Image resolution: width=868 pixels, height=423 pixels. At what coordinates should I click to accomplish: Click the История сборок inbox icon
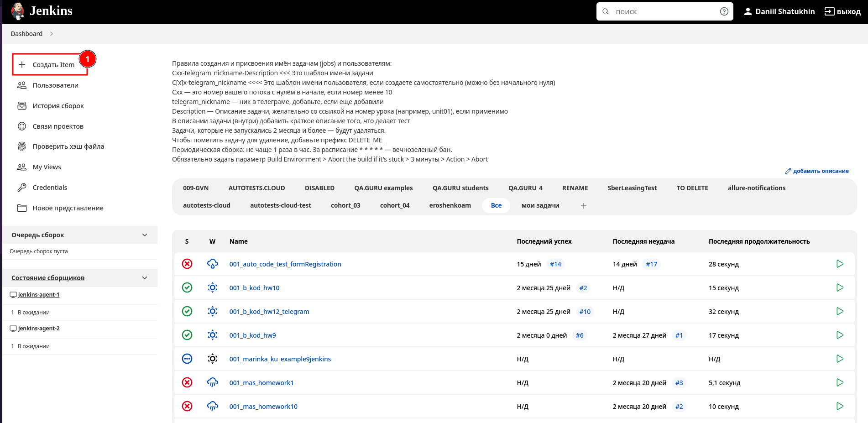pos(22,105)
